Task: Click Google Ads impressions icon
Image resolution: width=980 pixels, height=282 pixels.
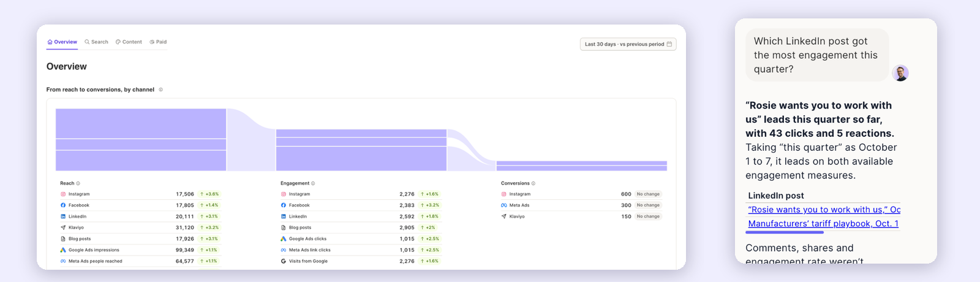Action: [63, 250]
